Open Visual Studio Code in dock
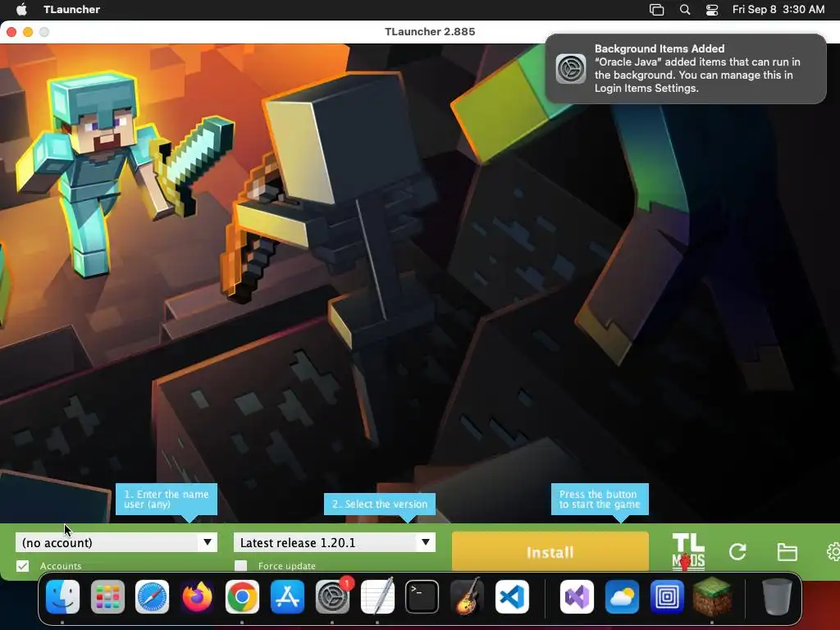Image resolution: width=840 pixels, height=630 pixels. [x=512, y=597]
